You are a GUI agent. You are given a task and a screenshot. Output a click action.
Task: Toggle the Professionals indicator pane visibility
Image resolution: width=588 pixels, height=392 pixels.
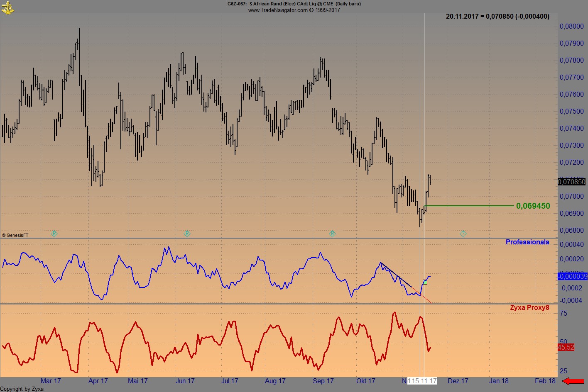coord(527,242)
